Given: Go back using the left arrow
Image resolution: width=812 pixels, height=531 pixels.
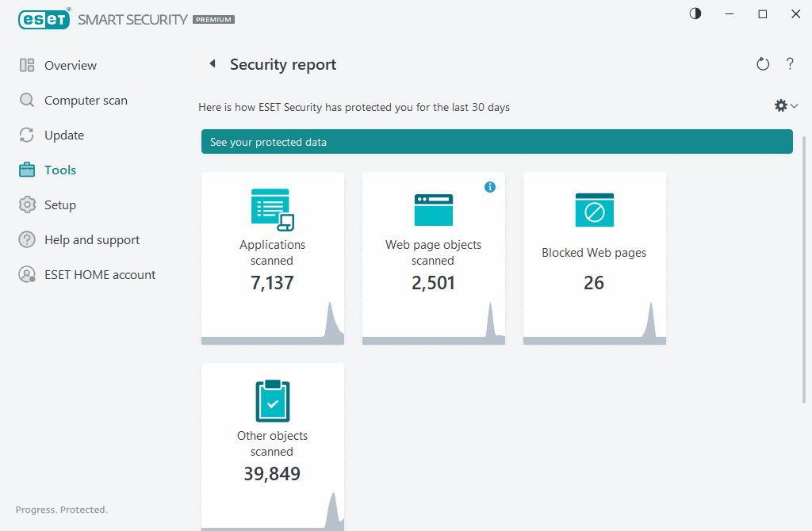Looking at the screenshot, I should 212,64.
